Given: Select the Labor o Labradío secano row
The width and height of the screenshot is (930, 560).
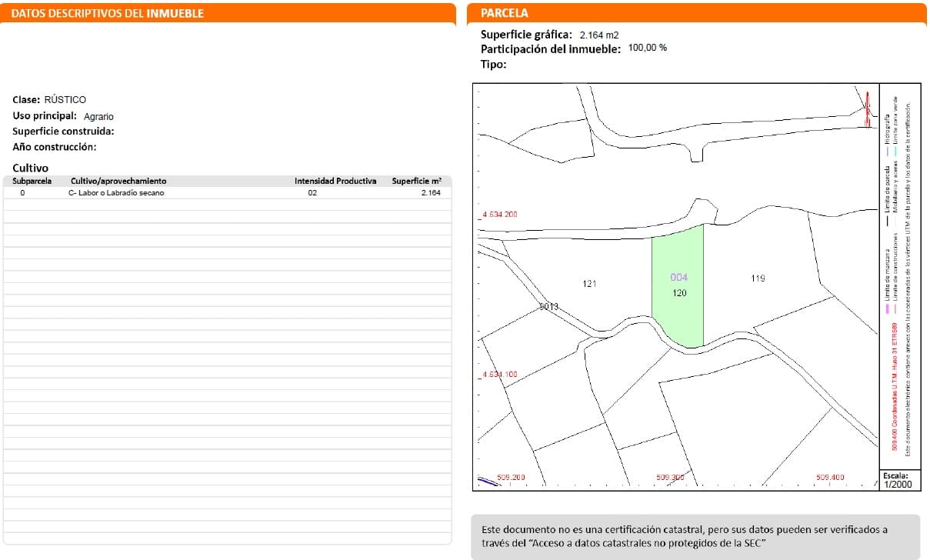Looking at the screenshot, I should click(116, 193).
